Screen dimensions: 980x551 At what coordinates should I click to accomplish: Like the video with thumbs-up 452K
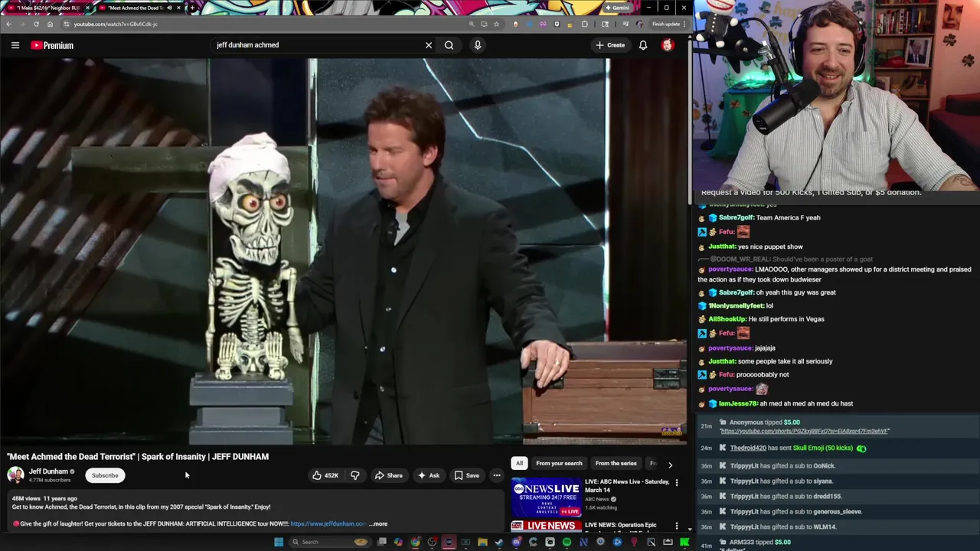tap(325, 475)
